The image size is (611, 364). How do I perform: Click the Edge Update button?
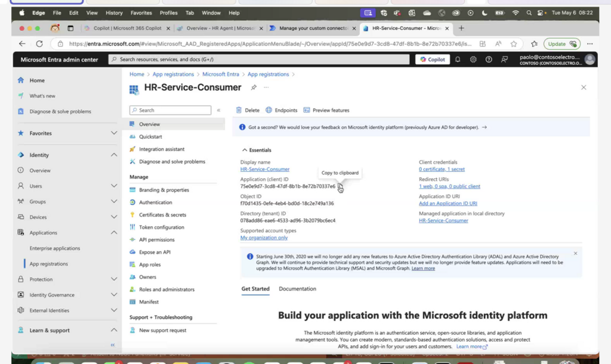[561, 44]
